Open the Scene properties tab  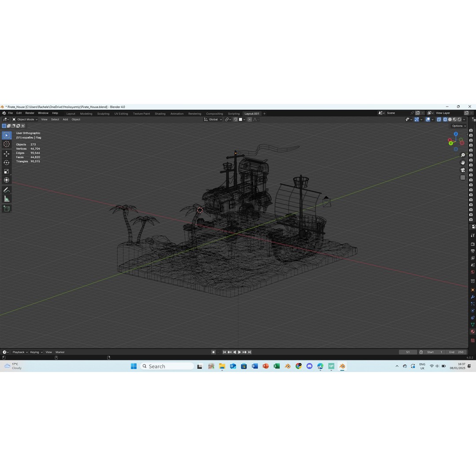(472, 265)
